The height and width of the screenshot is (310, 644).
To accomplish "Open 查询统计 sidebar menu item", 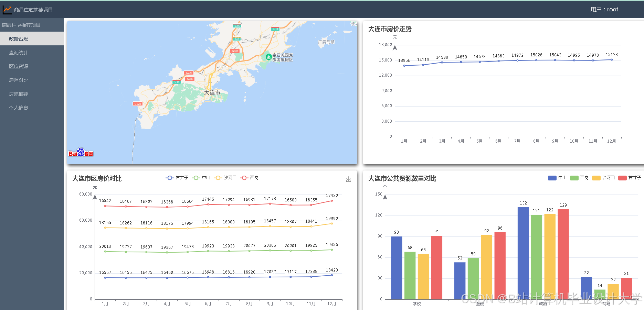I will pos(32,53).
